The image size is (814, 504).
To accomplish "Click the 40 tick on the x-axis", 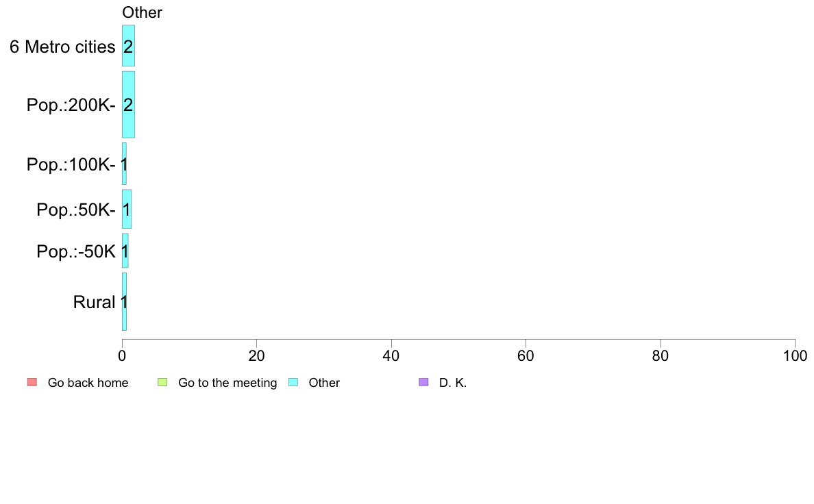I will 391,355.
